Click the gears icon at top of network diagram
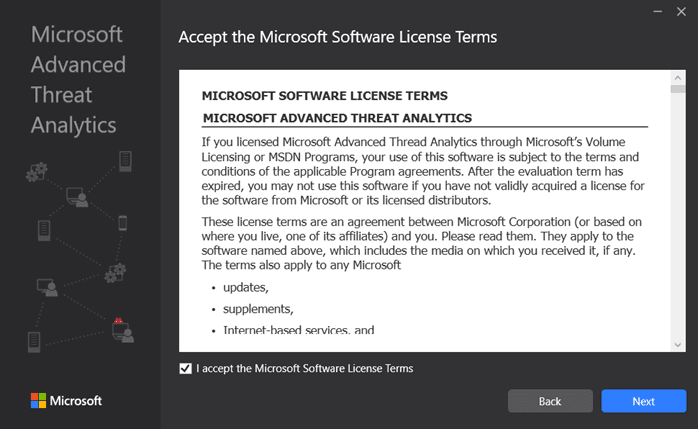The height and width of the screenshot is (429, 698). [x=37, y=172]
